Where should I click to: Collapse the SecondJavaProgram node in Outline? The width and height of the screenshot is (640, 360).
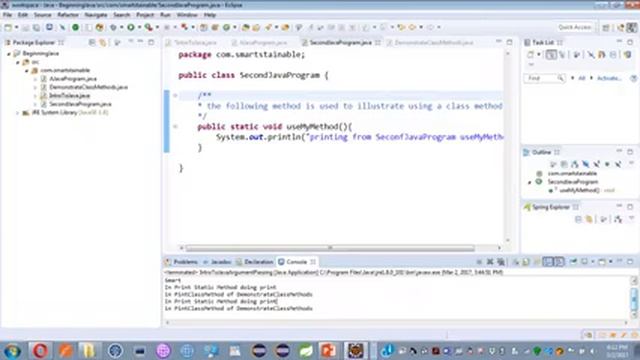click(x=530, y=182)
